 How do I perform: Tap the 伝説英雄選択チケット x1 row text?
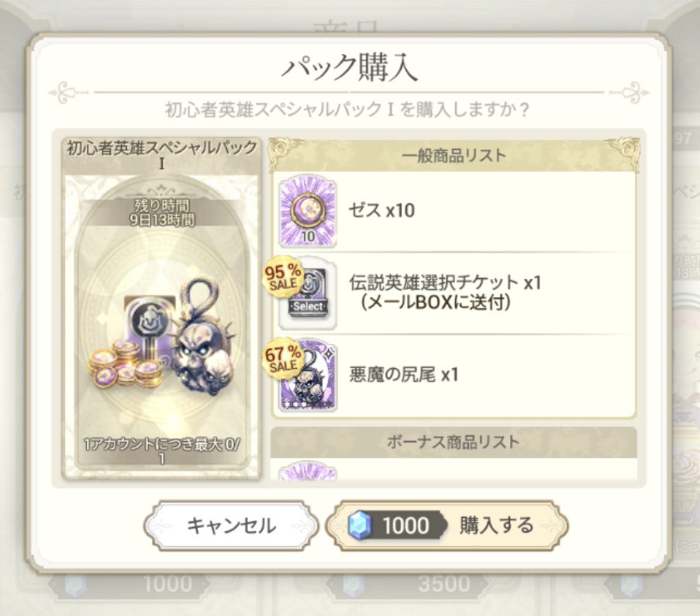pos(445,292)
